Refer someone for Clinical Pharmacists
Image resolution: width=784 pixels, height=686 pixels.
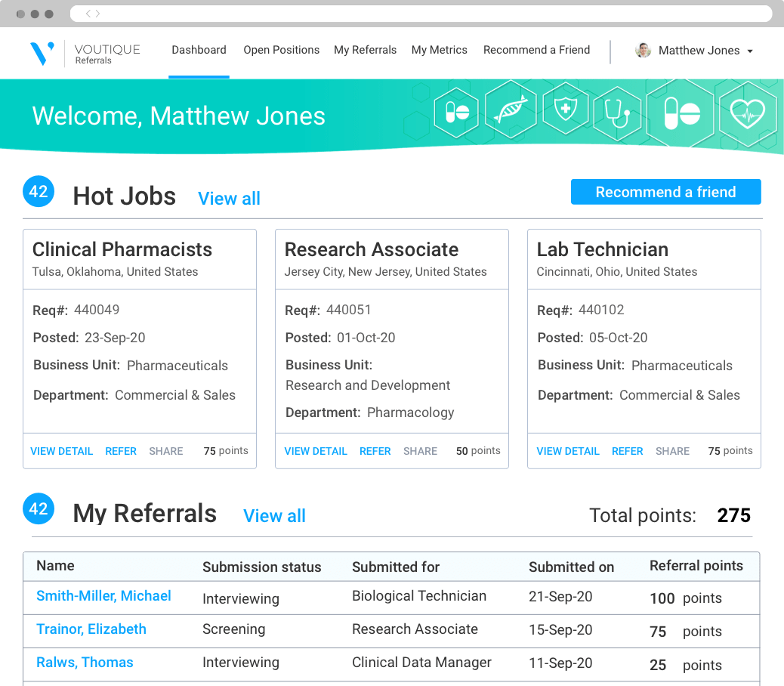coord(121,451)
